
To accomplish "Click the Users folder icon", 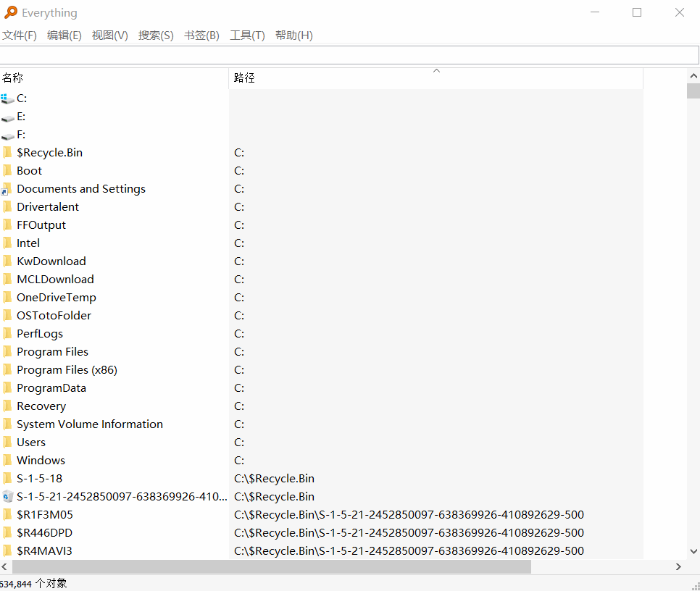I will click(7, 443).
